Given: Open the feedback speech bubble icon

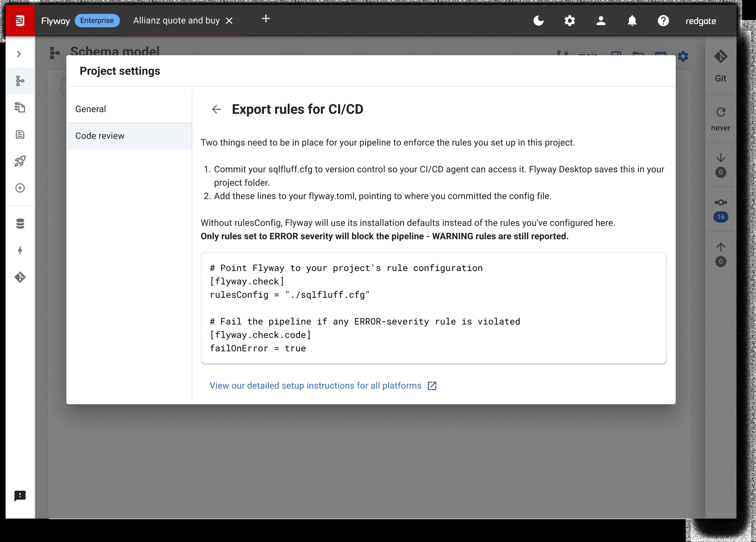Looking at the screenshot, I should click(x=20, y=496).
